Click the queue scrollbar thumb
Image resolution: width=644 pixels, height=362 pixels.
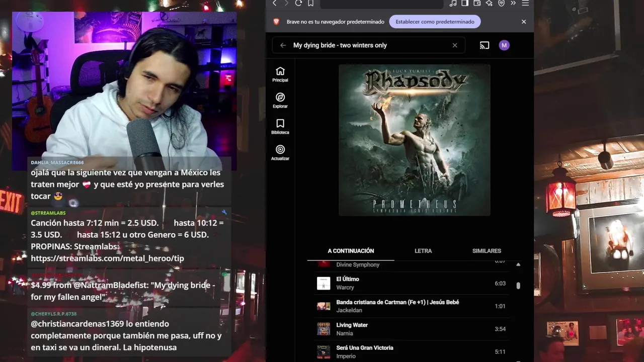click(x=518, y=286)
